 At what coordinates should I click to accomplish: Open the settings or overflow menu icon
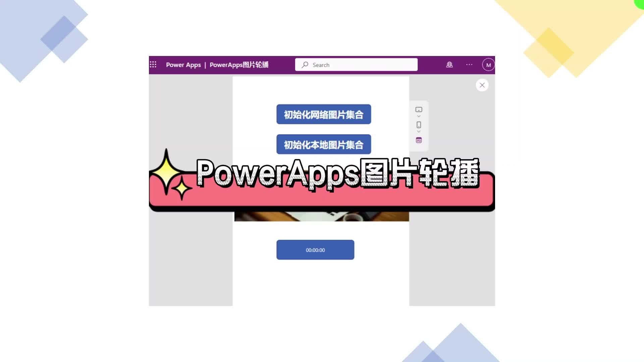tap(469, 65)
